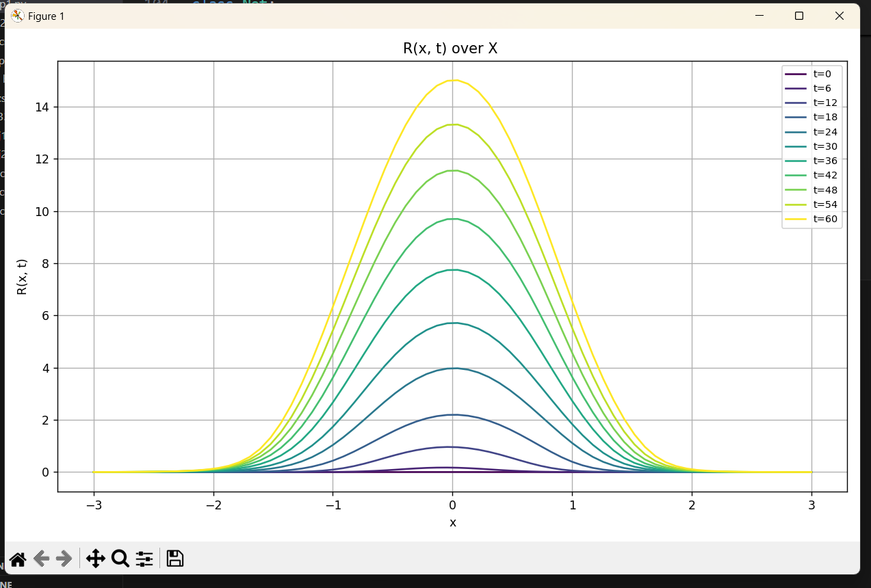This screenshot has width=871, height=588.
Task: Click the x-axis tick label 3
Action: [811, 505]
